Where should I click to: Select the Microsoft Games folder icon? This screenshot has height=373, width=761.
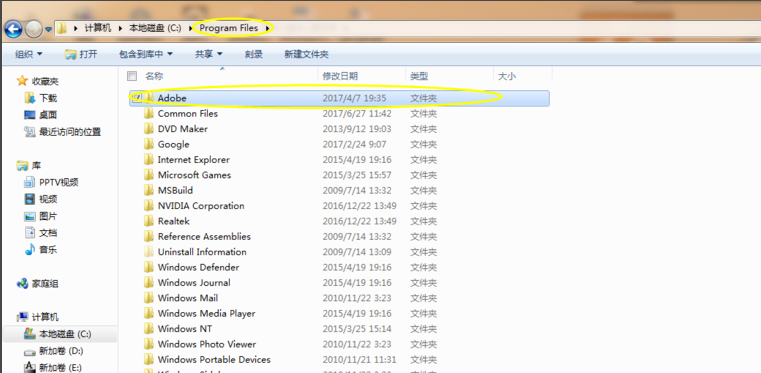click(x=149, y=175)
